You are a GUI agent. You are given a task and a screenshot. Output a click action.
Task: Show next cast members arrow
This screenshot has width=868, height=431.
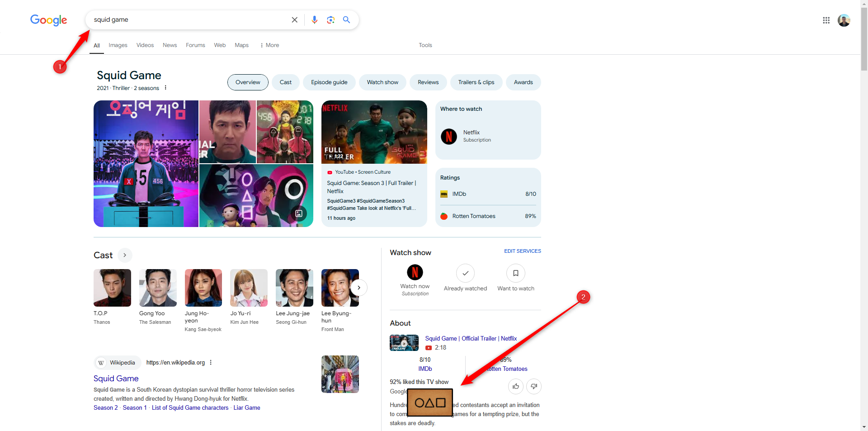pos(359,288)
